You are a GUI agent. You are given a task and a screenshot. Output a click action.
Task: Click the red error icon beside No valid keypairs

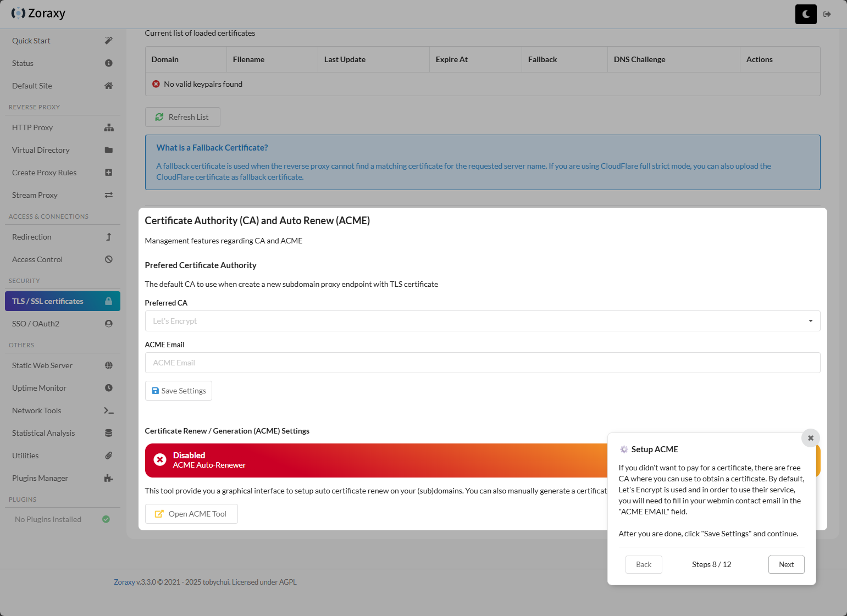(x=156, y=84)
